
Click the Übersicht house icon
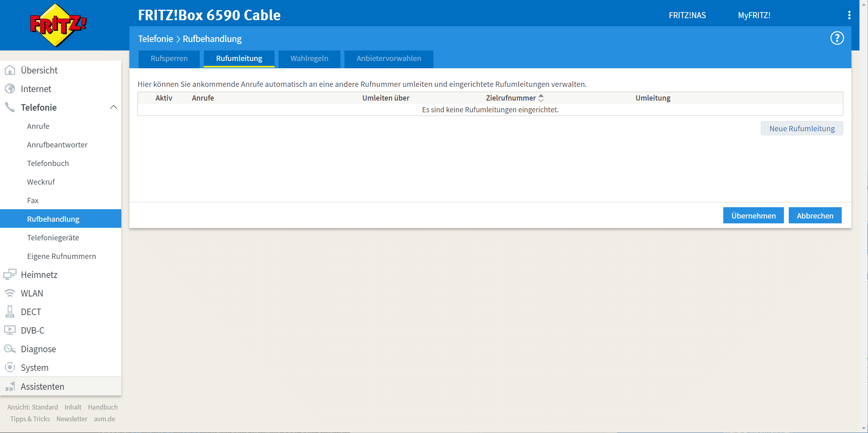click(10, 70)
